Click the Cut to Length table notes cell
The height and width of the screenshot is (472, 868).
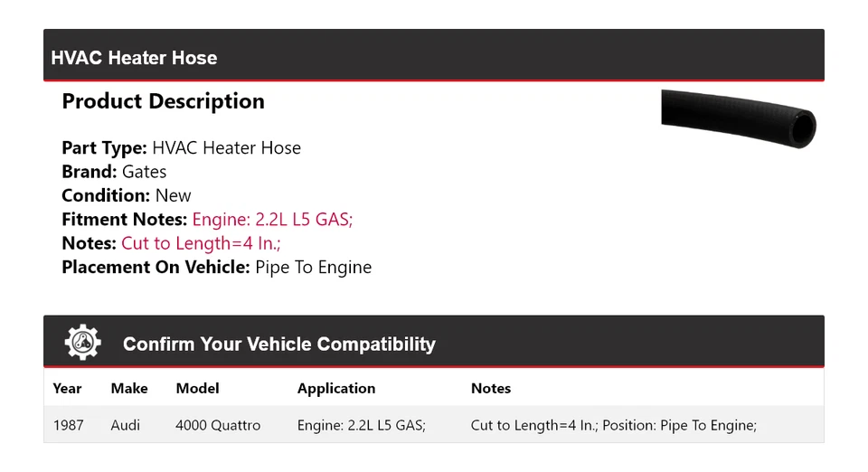tap(613, 425)
